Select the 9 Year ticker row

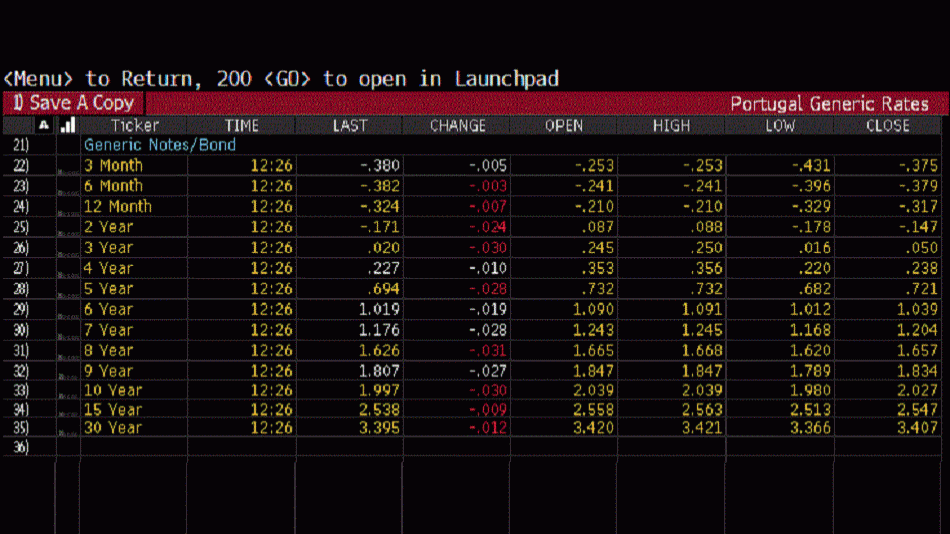pos(108,370)
